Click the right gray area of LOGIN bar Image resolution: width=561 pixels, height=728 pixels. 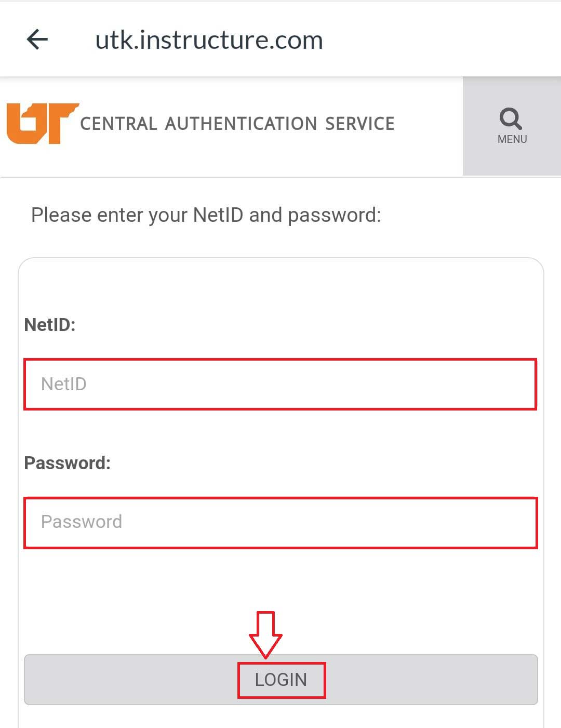click(431, 680)
